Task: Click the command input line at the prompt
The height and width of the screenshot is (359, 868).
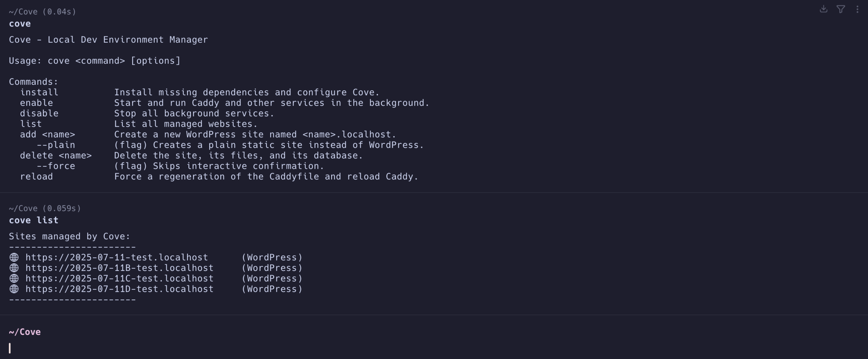Action: pyautogui.click(x=434, y=348)
